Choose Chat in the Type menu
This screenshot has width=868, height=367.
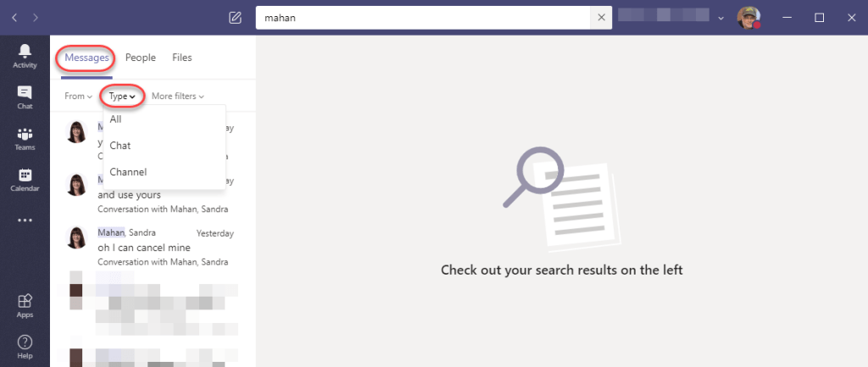click(x=164, y=146)
